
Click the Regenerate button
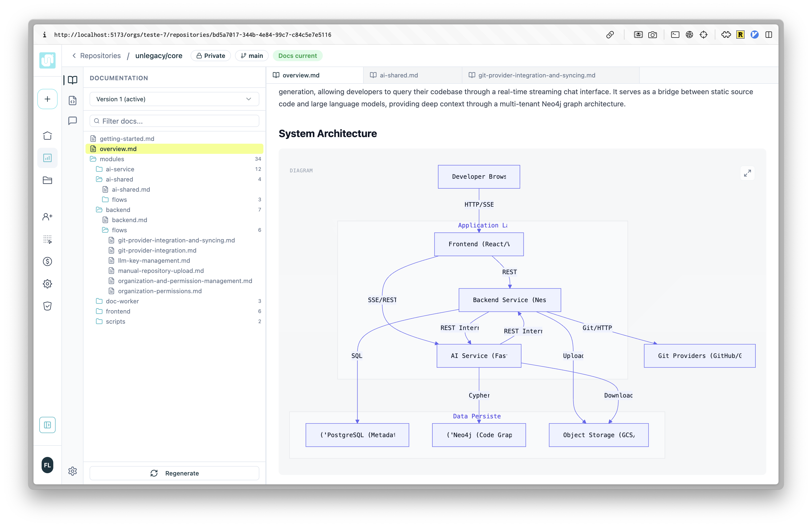pos(174,473)
